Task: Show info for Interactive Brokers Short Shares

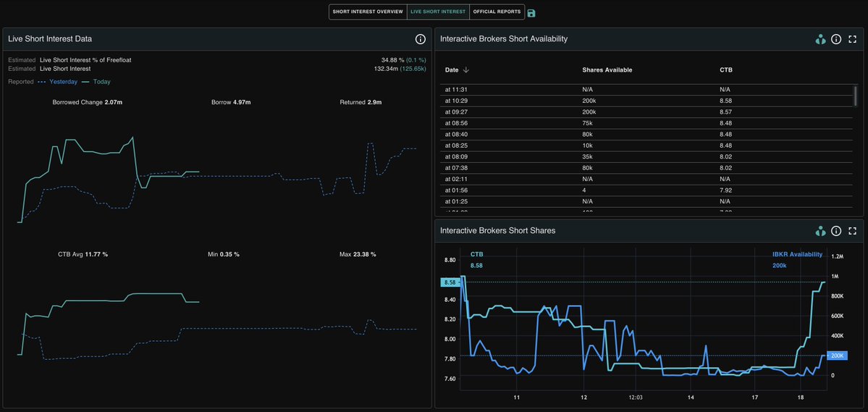Action: point(836,230)
